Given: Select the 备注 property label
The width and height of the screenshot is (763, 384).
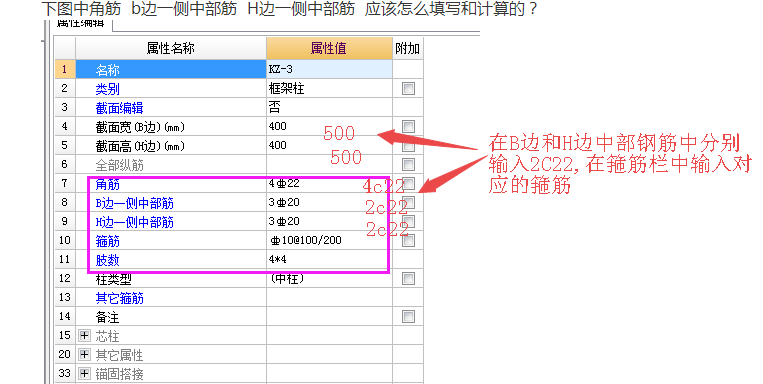Looking at the screenshot, I should pyautogui.click(x=108, y=317).
